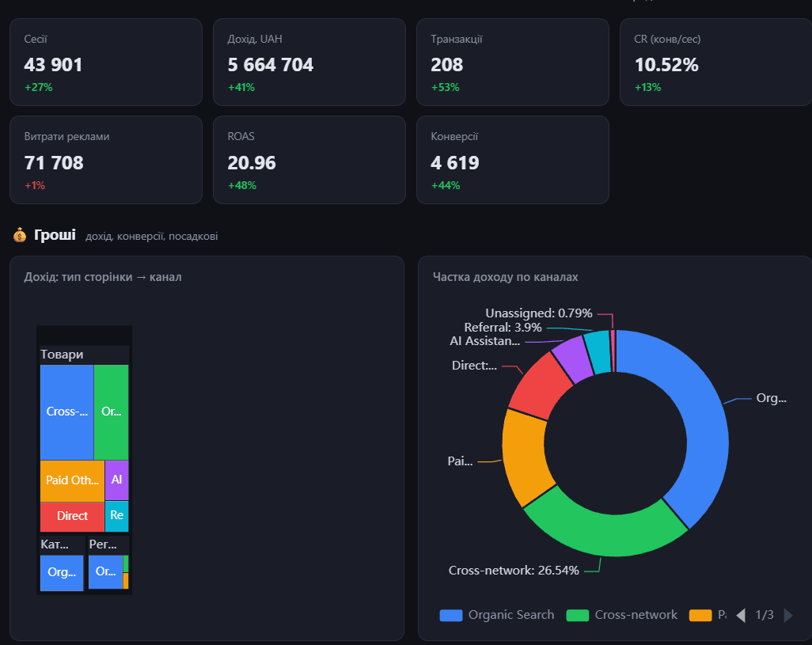Select the Paid Oth... treemap tile

coord(72,480)
